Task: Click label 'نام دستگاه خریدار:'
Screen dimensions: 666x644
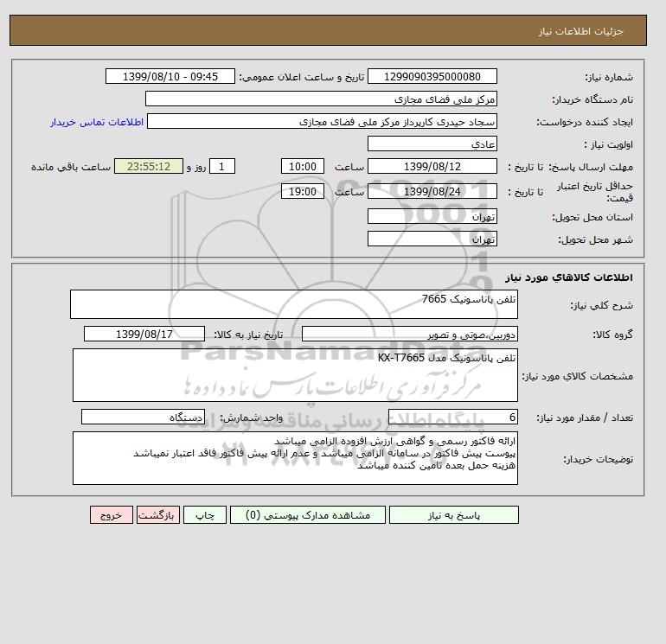Action: pyautogui.click(x=592, y=99)
